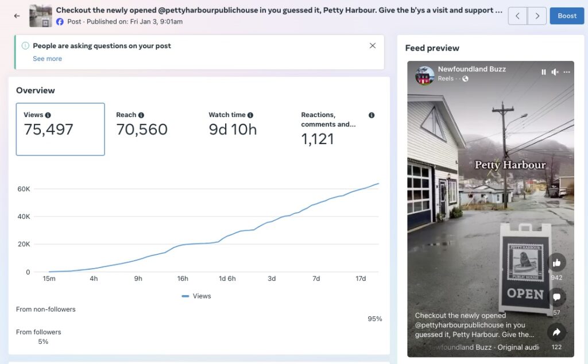Show info tooltip for Views

pyautogui.click(x=48, y=115)
